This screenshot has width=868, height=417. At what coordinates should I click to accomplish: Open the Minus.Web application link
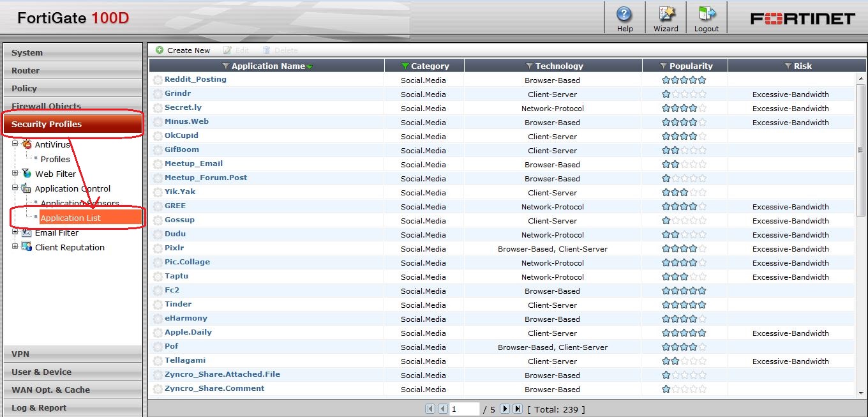point(186,121)
